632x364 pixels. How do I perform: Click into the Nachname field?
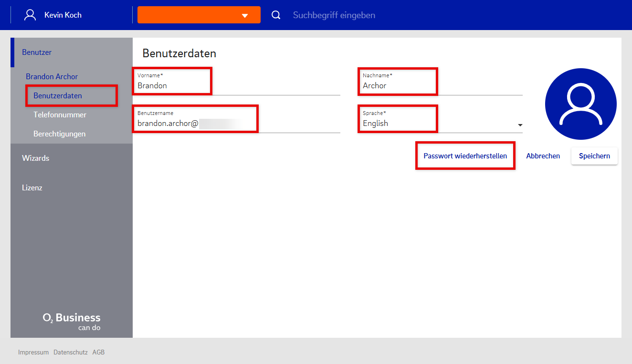439,86
